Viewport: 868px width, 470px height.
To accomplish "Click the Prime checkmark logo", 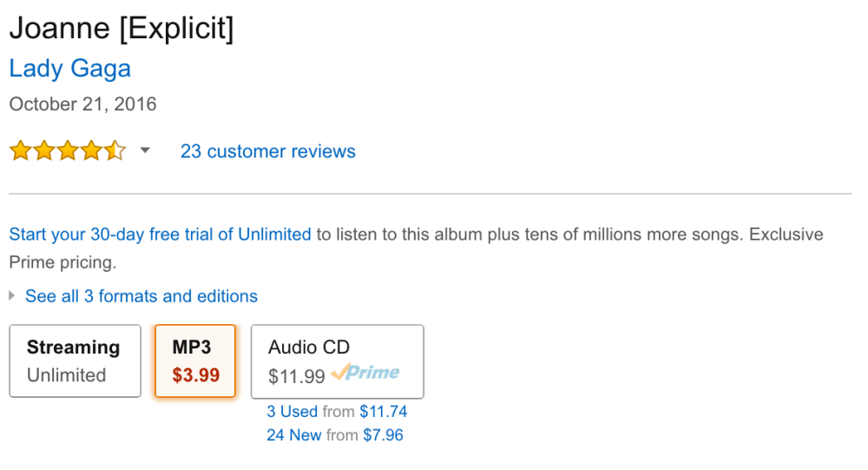I will tap(365, 374).
